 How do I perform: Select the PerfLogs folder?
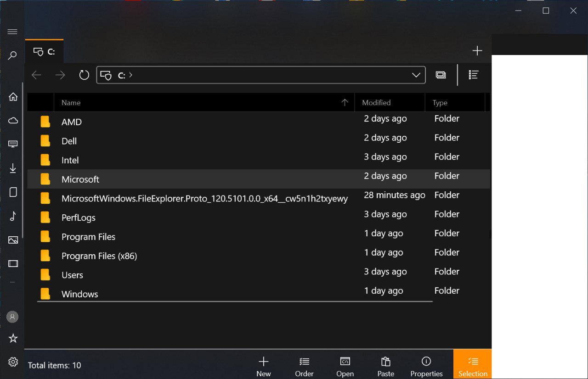tap(259, 217)
